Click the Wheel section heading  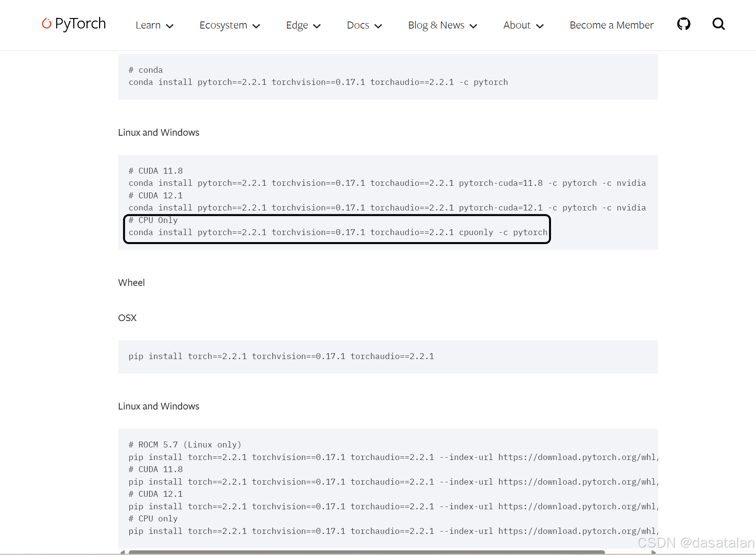click(131, 283)
